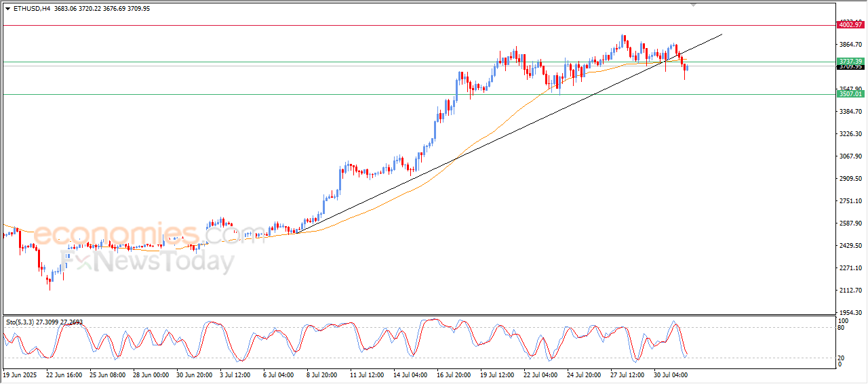Click the 3384.70 price axis label
868x384 pixels.
[x=850, y=111]
